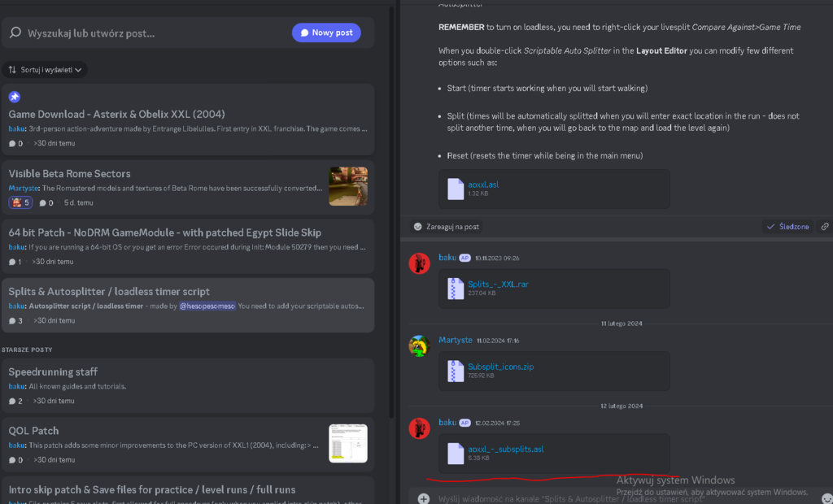Download the Subsplit_icons.zip file link

pyautogui.click(x=500, y=367)
